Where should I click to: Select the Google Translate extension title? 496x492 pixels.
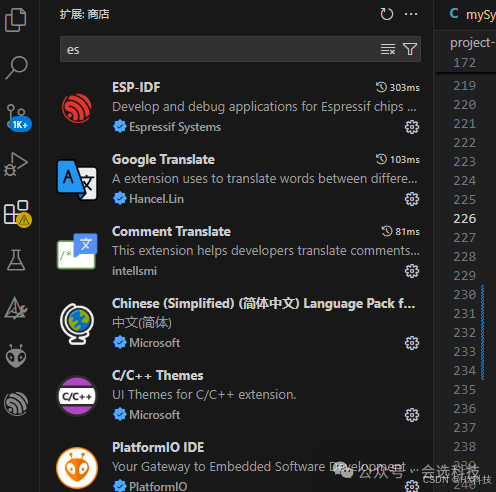point(163,159)
